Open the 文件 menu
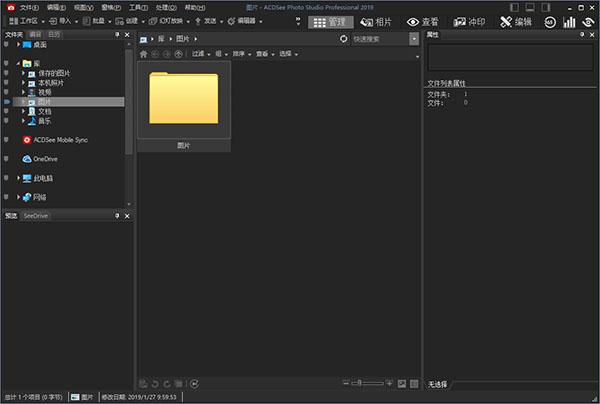600x404 pixels. (x=29, y=7)
